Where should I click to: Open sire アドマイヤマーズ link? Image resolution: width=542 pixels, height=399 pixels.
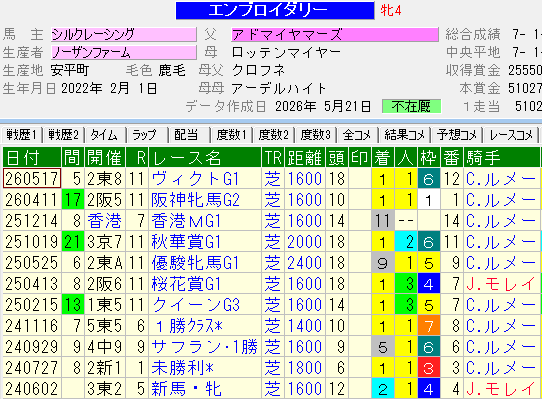(335, 35)
